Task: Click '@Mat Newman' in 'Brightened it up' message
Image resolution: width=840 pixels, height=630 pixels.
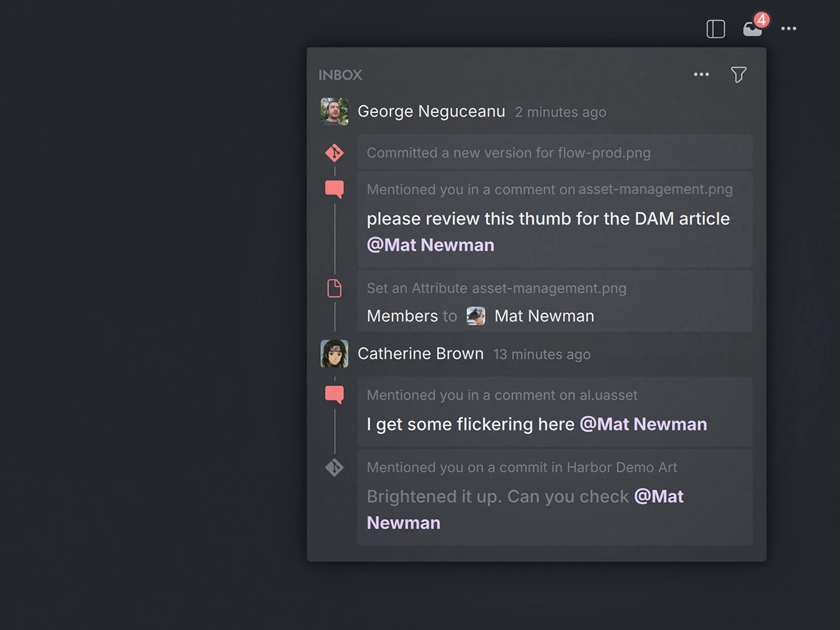Action: [525, 510]
